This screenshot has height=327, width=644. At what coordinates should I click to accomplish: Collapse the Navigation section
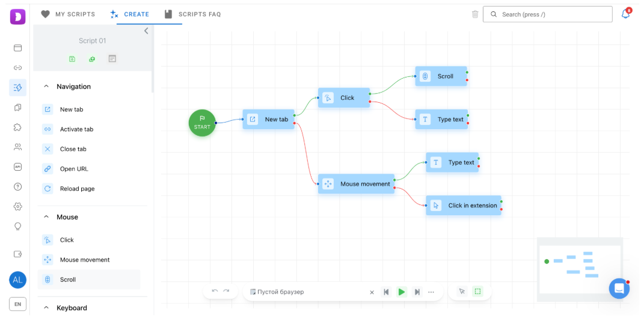46,87
